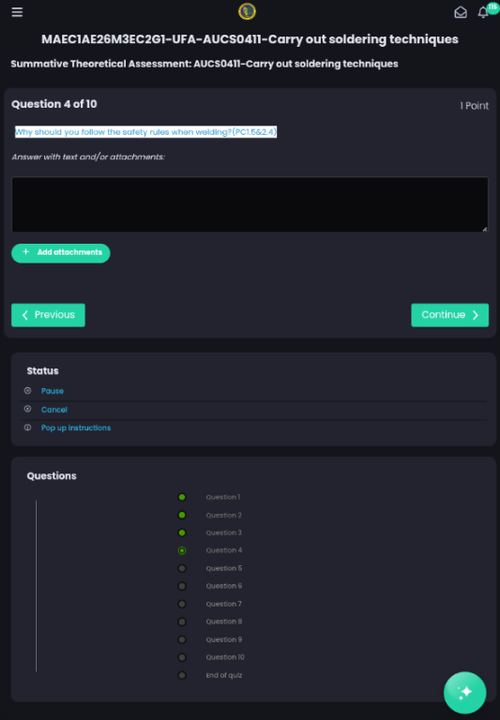Screen dimensions: 500x720
Task: Click into the answer text box
Action: [x=250, y=204]
